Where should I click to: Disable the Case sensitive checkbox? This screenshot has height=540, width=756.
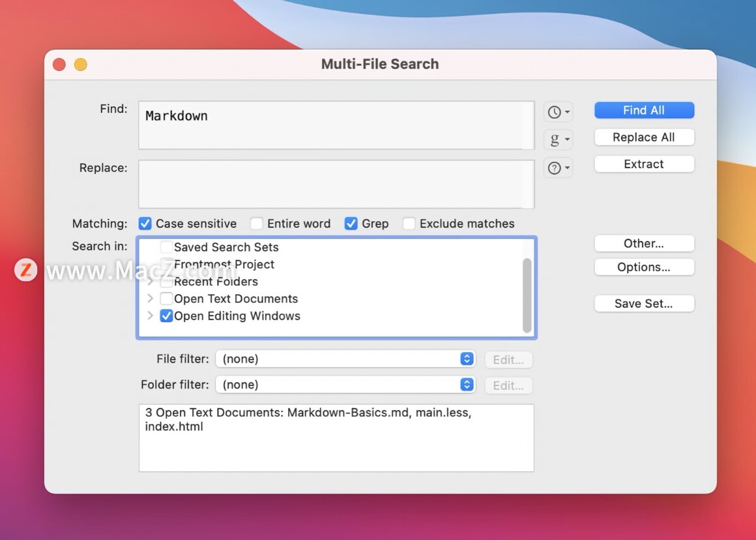point(145,224)
